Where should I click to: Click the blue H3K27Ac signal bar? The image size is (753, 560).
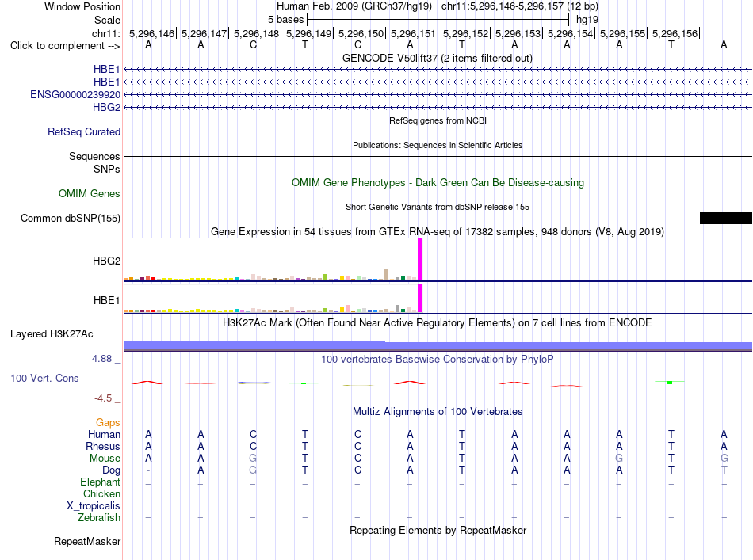438,345
